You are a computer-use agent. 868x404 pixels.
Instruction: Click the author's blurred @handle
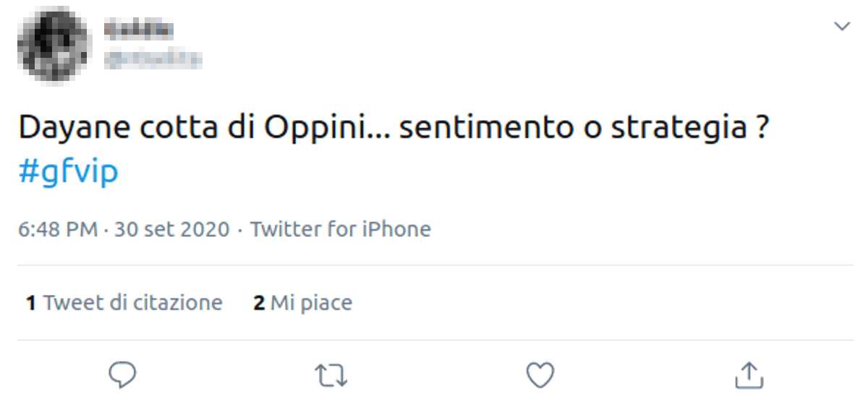[153, 59]
